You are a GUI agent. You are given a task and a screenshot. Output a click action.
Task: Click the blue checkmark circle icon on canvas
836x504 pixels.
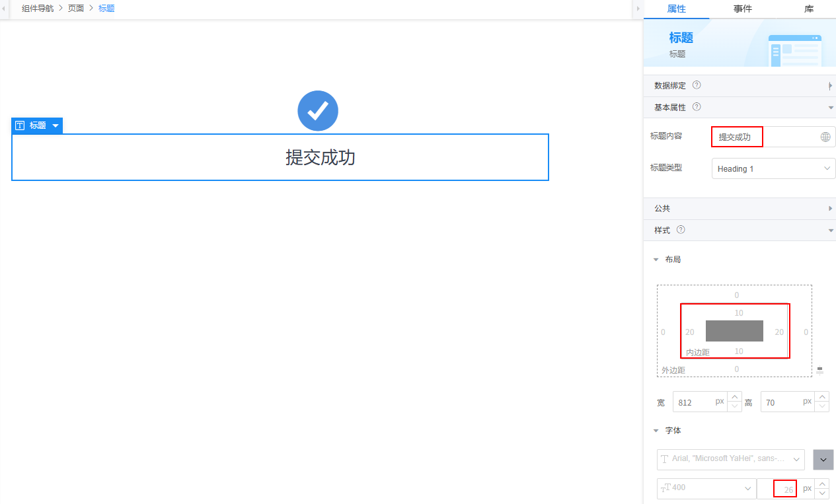318,111
